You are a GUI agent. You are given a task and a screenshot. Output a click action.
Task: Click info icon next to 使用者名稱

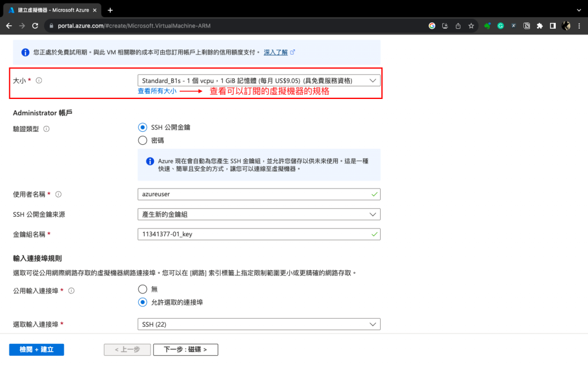point(58,194)
